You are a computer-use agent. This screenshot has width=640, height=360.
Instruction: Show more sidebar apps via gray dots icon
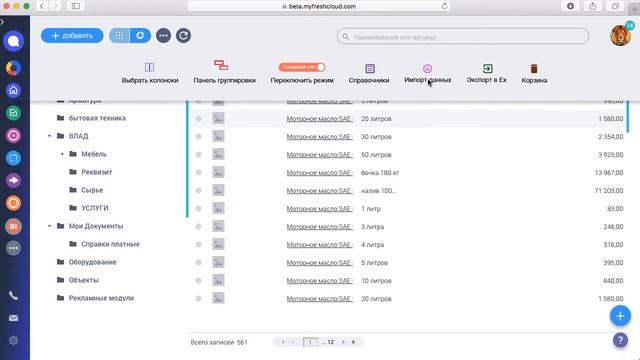13,248
